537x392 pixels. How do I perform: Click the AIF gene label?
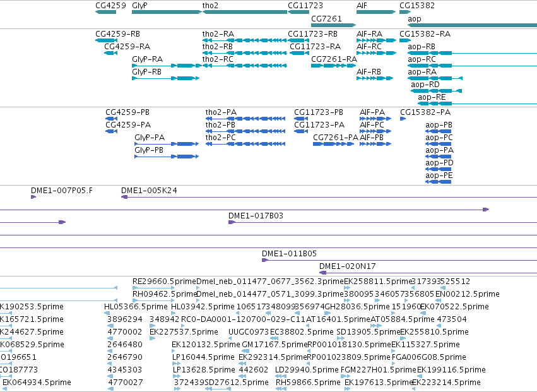(362, 6)
